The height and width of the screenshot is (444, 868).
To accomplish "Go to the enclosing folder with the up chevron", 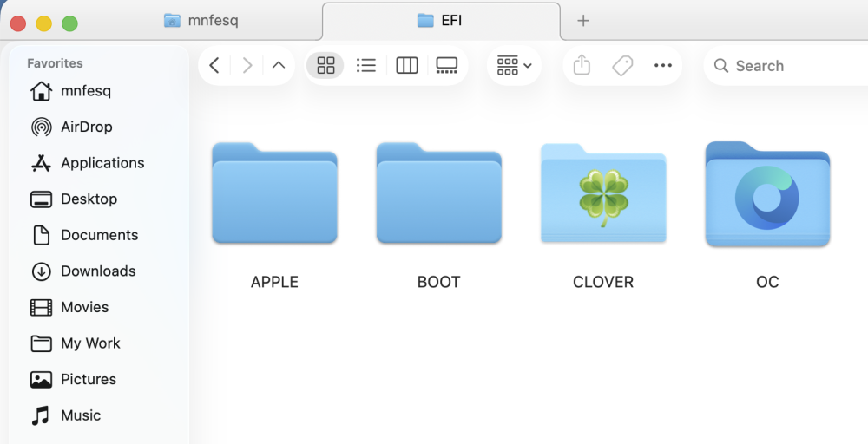I will (279, 66).
